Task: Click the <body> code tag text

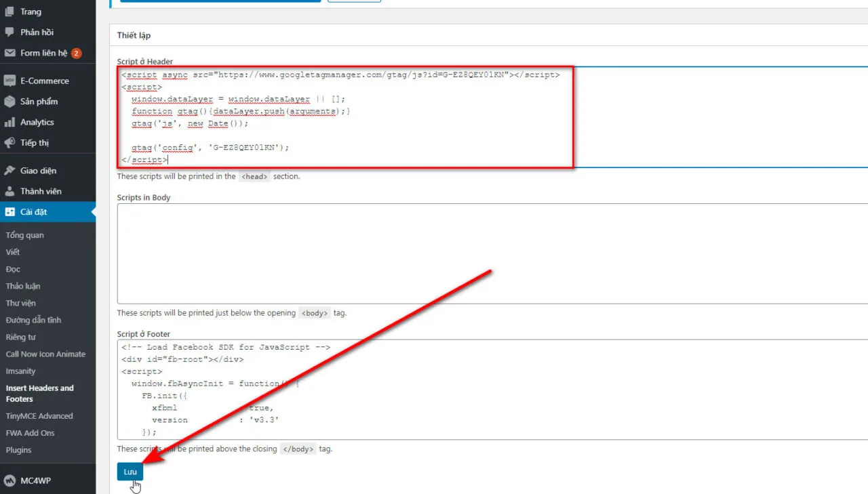Action: tap(315, 313)
